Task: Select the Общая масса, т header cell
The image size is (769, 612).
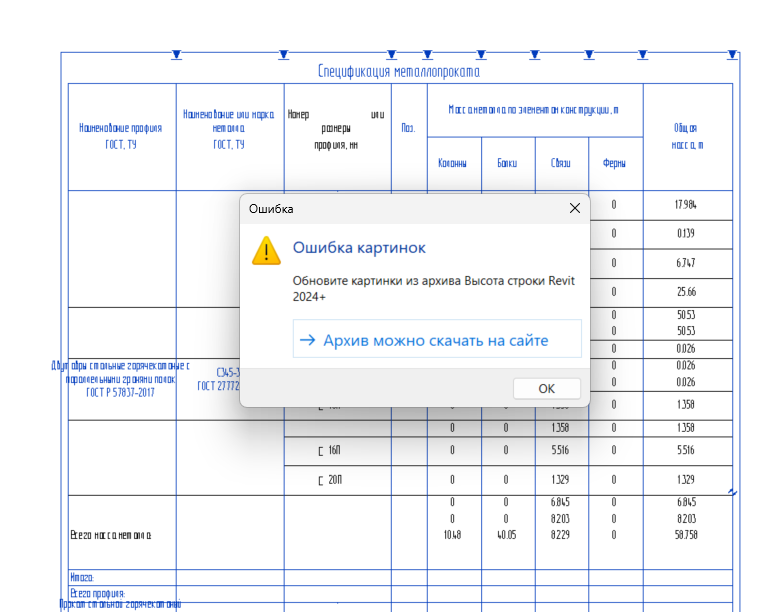Action: [686, 136]
